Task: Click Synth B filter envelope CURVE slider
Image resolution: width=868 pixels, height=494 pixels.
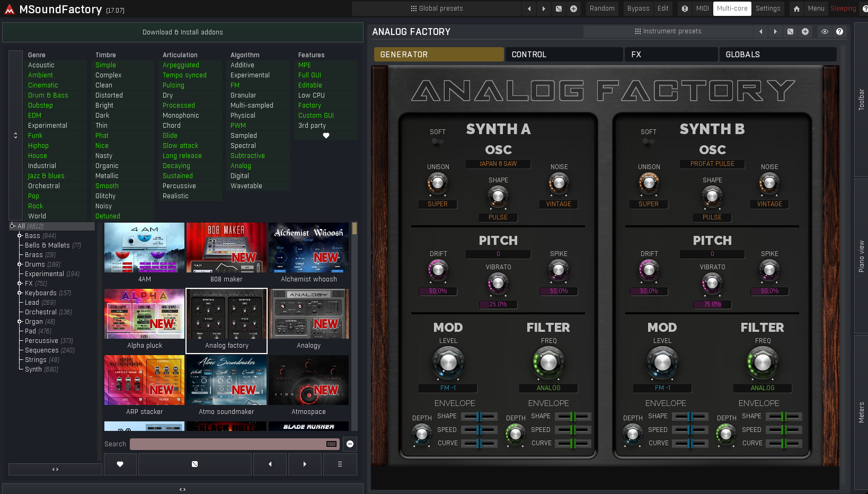Action: tap(784, 444)
